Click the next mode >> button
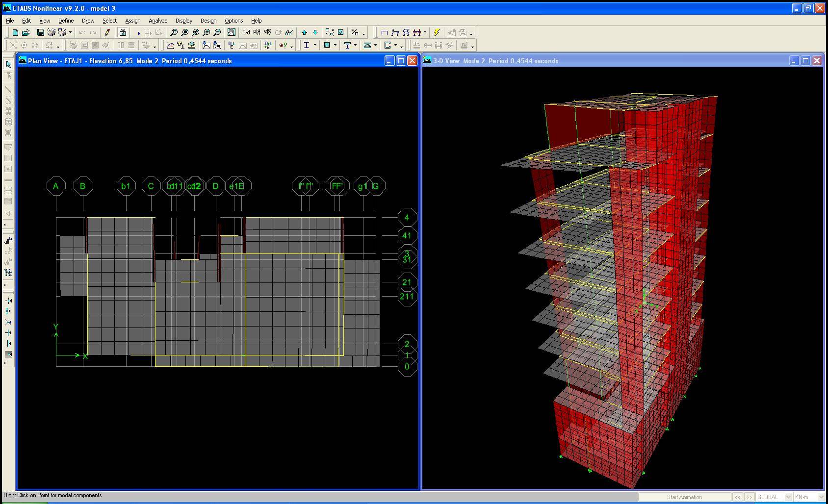Screen dimensions: 828x504 pyautogui.click(x=750, y=497)
